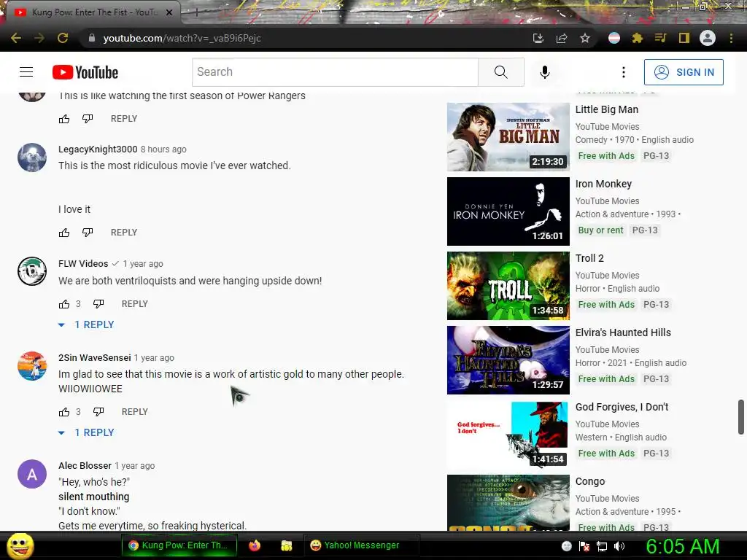This screenshot has height=560, width=747.
Task: Reply to the Power Rangers comment
Action: (124, 119)
